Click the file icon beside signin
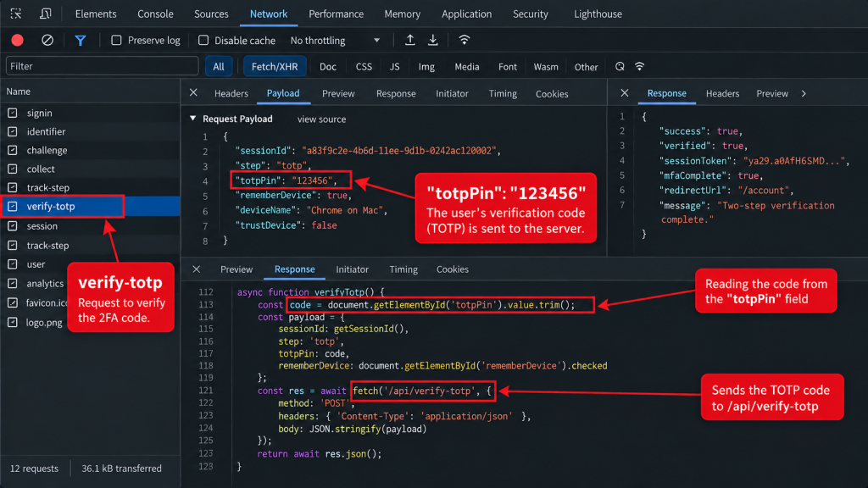 (x=13, y=113)
